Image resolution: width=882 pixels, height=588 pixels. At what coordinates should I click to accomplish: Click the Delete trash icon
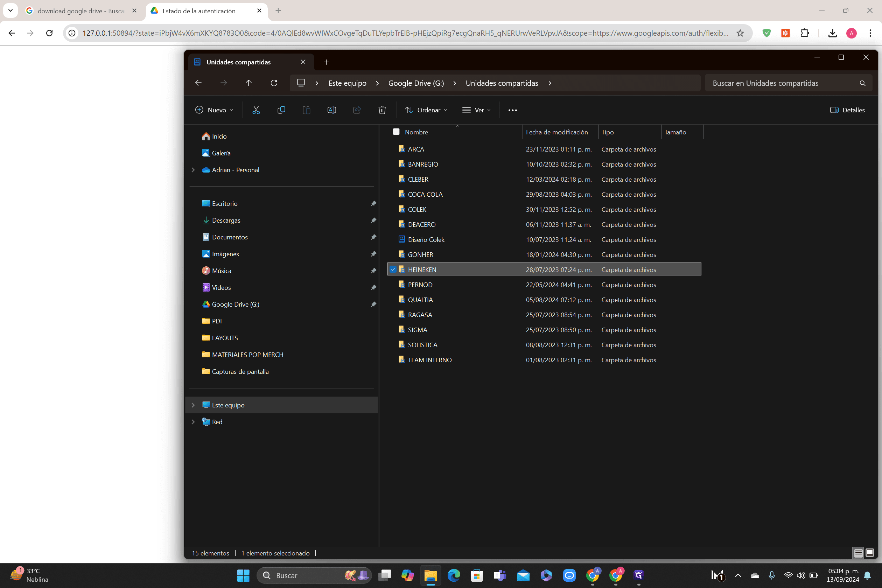click(382, 110)
